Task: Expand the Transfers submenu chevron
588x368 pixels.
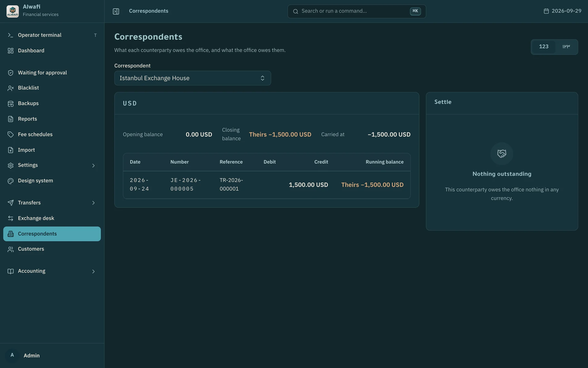Action: pos(93,203)
